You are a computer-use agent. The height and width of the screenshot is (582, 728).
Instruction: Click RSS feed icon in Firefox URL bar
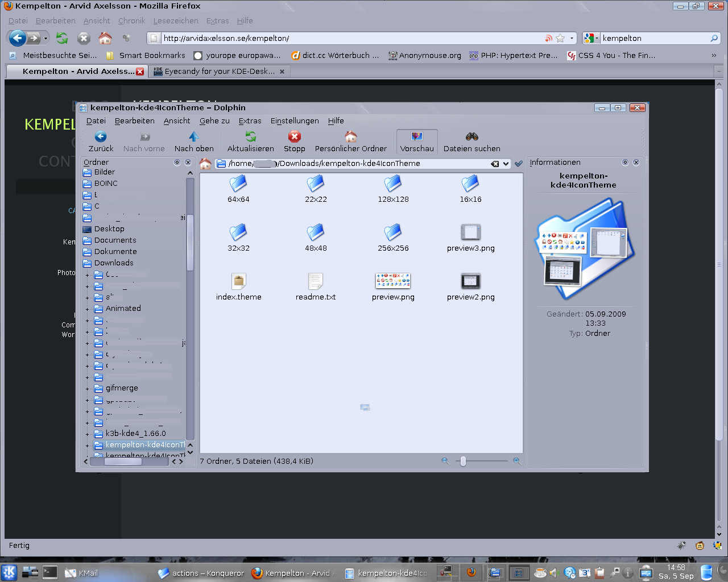[x=548, y=38]
